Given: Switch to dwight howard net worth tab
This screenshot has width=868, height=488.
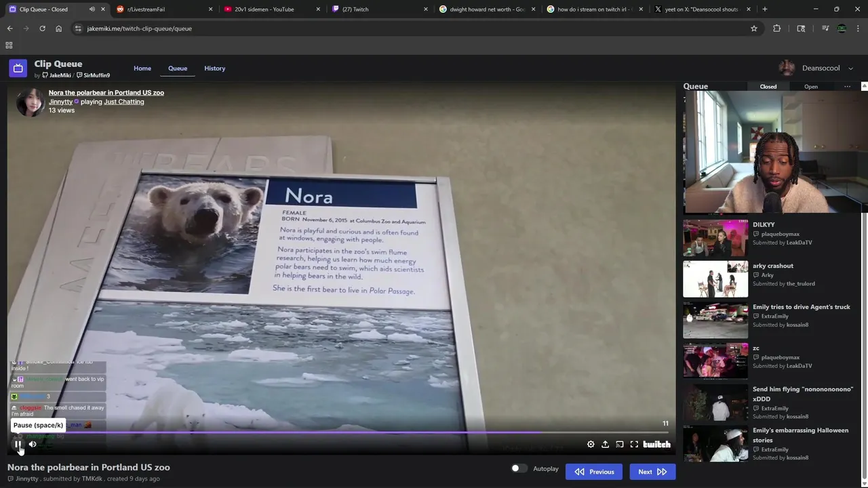Looking at the screenshot, I should 487,9.
